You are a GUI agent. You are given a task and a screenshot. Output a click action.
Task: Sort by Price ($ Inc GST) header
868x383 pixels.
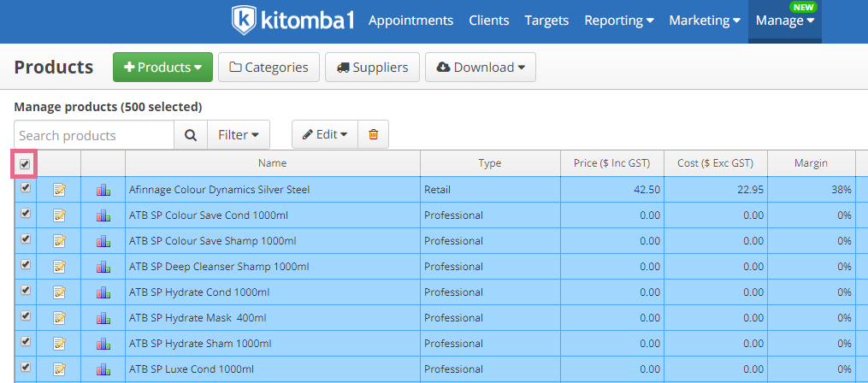[612, 163]
